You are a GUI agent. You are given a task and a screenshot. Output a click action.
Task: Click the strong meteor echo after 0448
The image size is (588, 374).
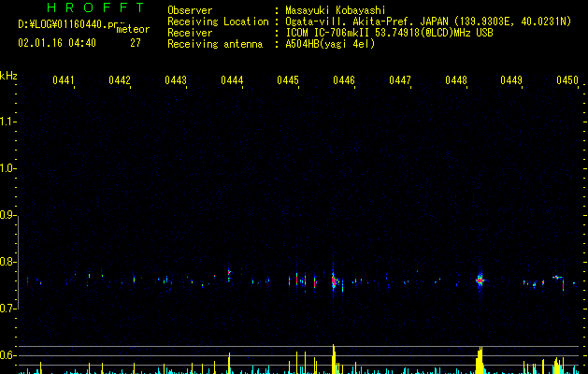pos(480,280)
